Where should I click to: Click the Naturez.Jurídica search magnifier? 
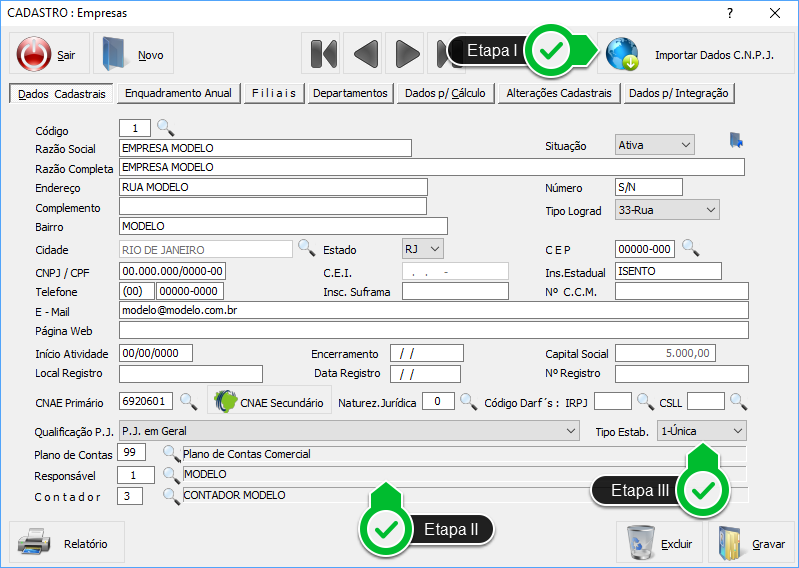click(x=468, y=401)
